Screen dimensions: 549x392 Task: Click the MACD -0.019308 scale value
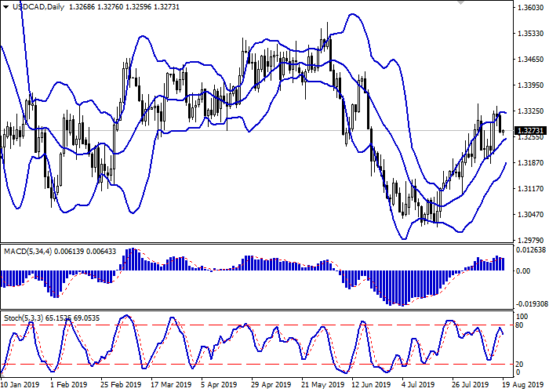pyautogui.click(x=531, y=303)
